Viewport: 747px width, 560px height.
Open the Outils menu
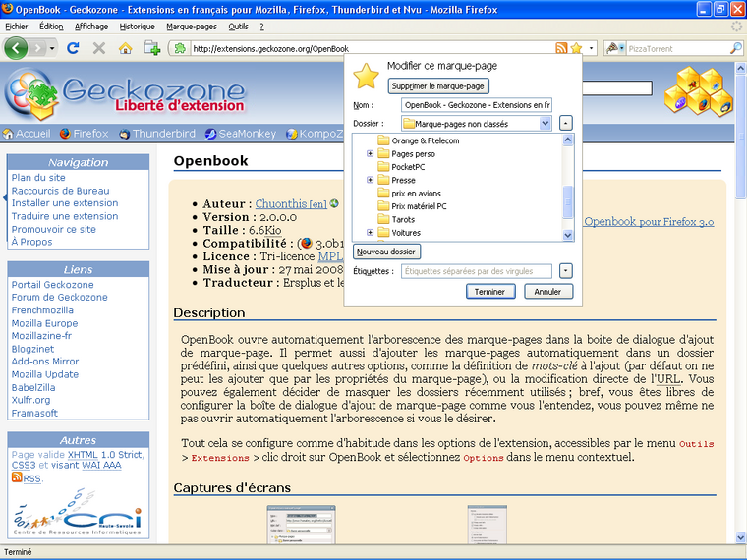click(x=238, y=27)
